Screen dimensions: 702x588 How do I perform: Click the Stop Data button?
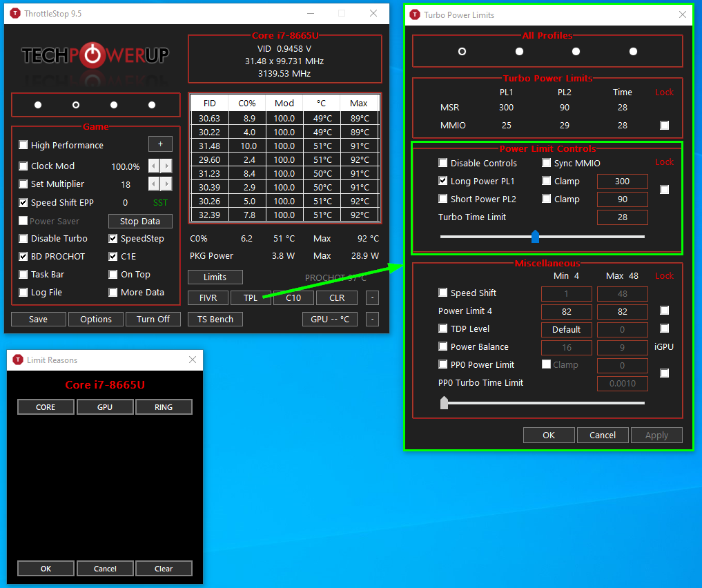pos(140,221)
